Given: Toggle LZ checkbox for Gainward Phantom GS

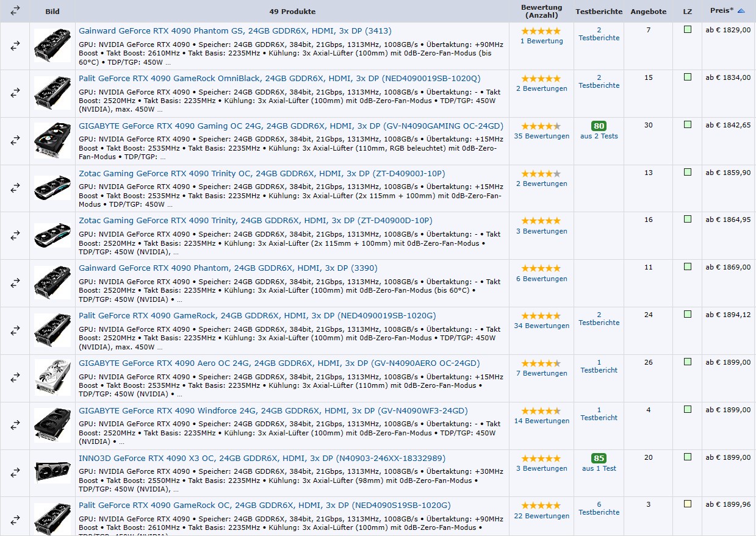Looking at the screenshot, I should [688, 29].
